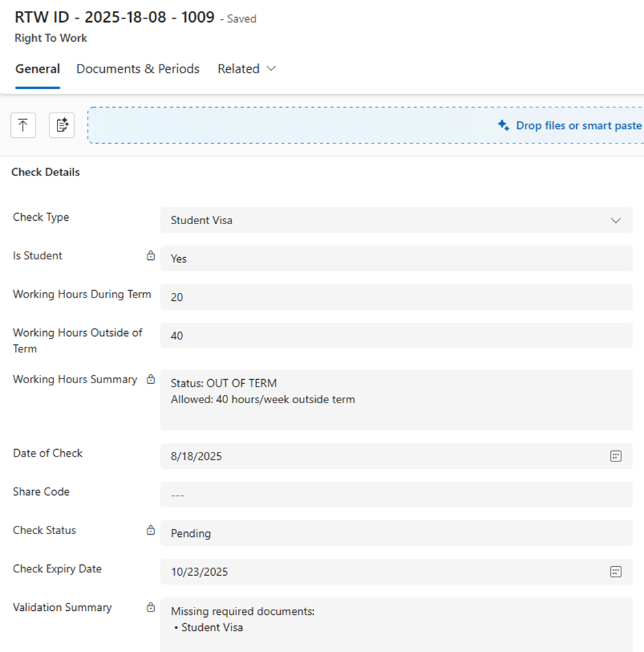
Task: Open the Check Expiry Date calendar picker
Action: click(x=615, y=572)
